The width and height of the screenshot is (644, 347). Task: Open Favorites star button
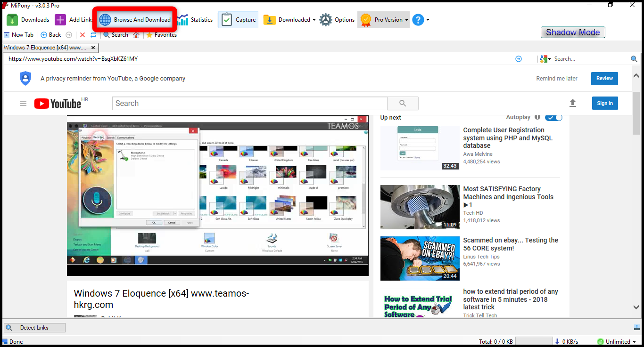(162, 35)
